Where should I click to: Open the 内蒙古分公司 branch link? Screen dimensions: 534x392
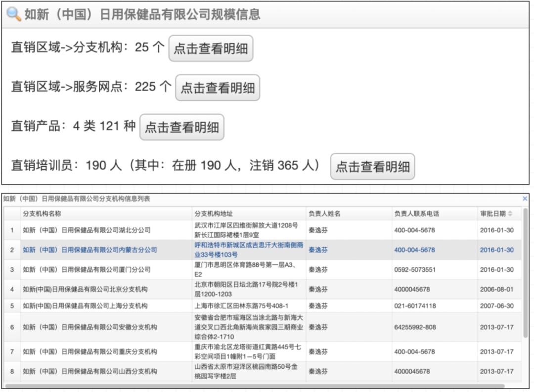(x=90, y=250)
